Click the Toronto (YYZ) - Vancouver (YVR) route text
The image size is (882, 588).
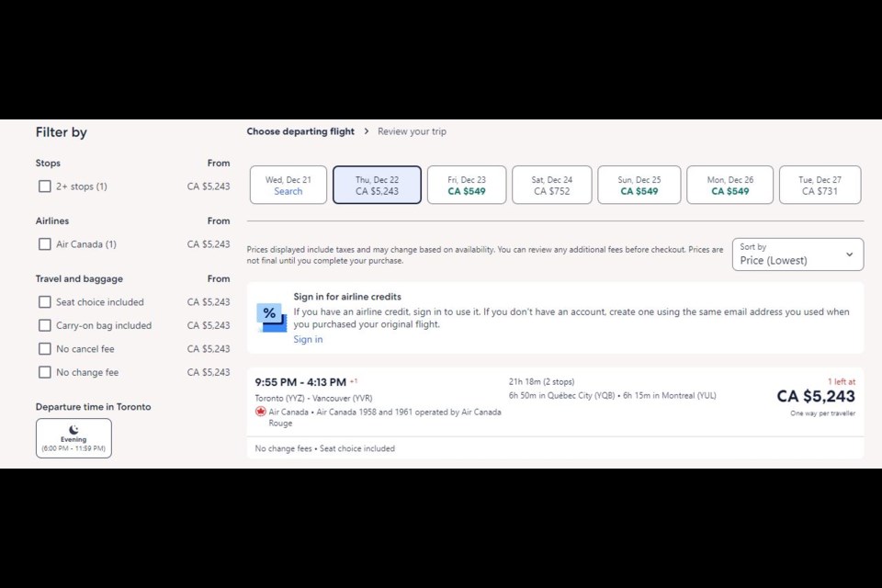pos(314,398)
